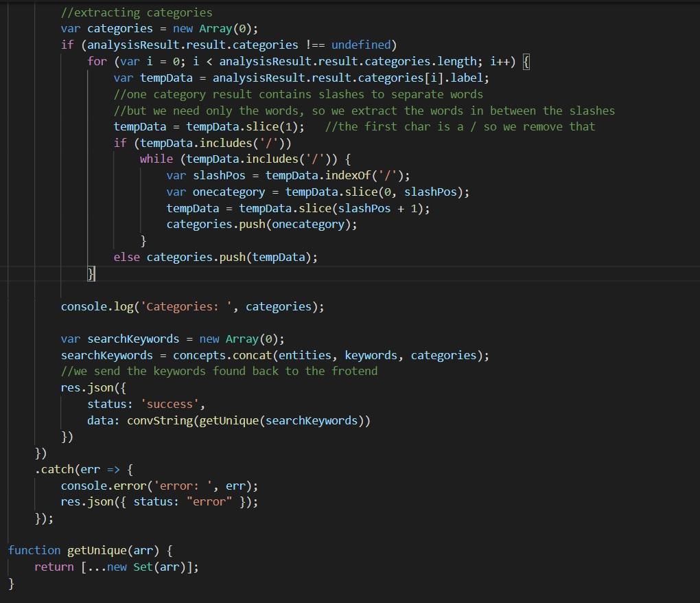
Task: Click 'function getUnique(arr) {' declaration
Action: click(x=91, y=551)
